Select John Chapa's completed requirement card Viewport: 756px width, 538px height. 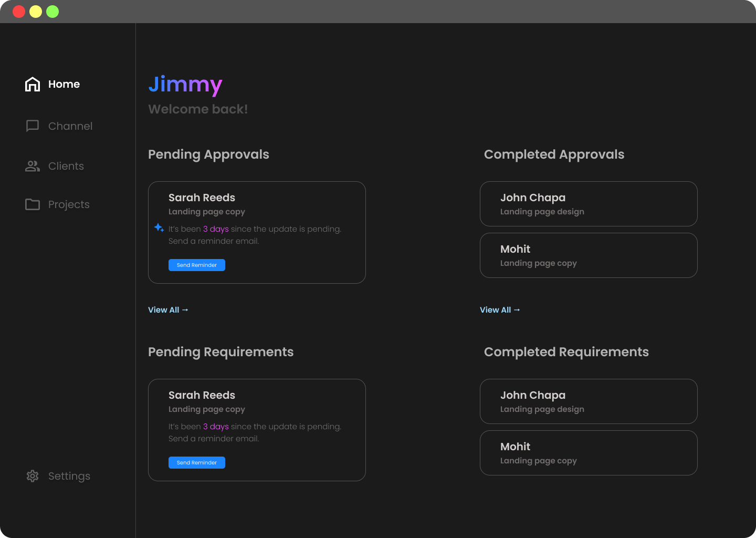click(588, 401)
